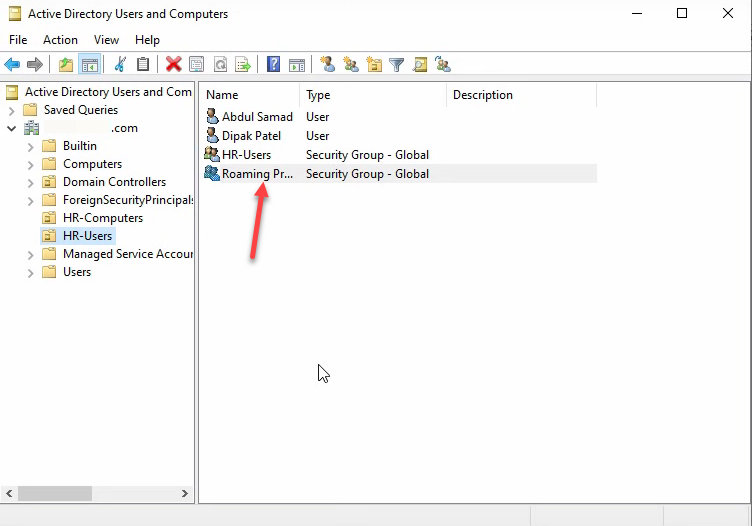Image resolution: width=752 pixels, height=526 pixels.
Task: Click the Saved Queries folder icon
Action: coord(30,110)
